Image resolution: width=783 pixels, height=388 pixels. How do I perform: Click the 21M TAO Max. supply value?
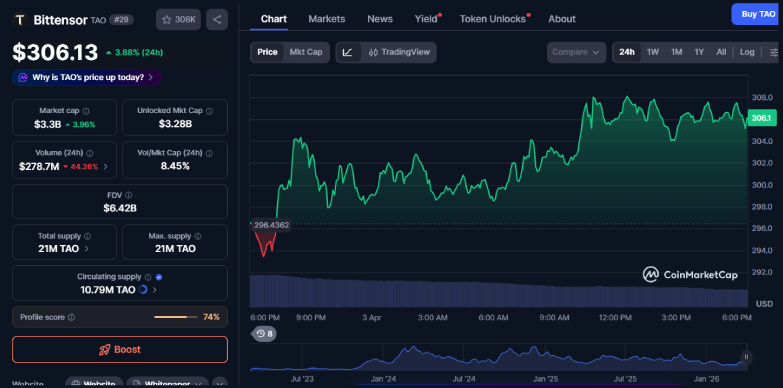(x=175, y=249)
